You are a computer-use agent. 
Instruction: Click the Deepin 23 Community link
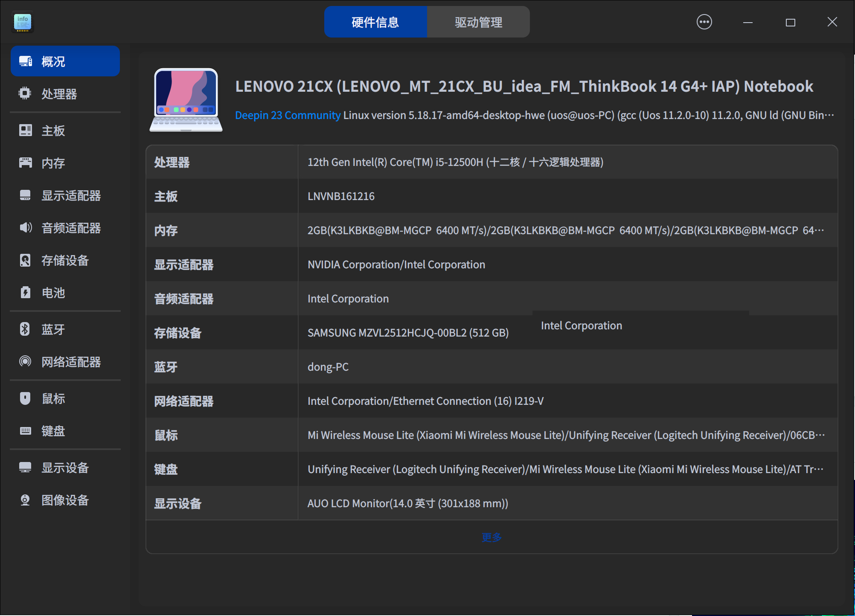[x=288, y=115]
